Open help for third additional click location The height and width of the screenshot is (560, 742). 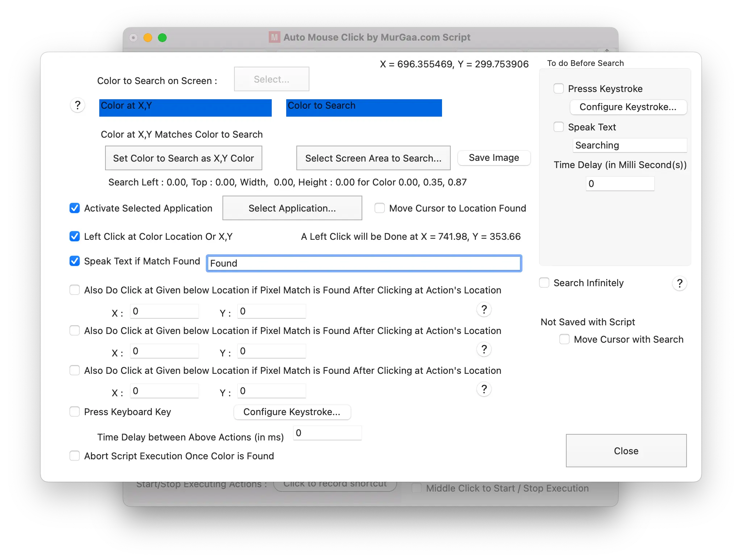click(x=483, y=389)
